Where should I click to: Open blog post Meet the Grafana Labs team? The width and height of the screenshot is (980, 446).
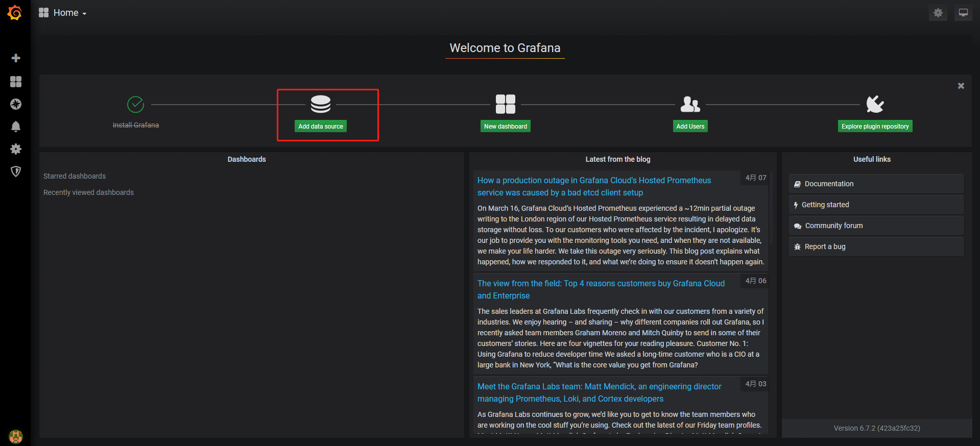click(600, 392)
